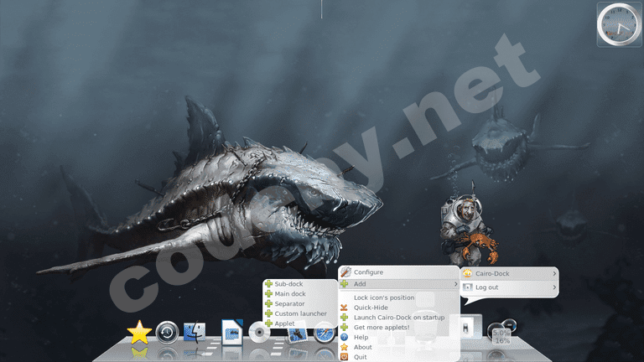Screen dimensions: 644x362
Task: Enable Quick-Hide for the dock
Action: tap(371, 308)
